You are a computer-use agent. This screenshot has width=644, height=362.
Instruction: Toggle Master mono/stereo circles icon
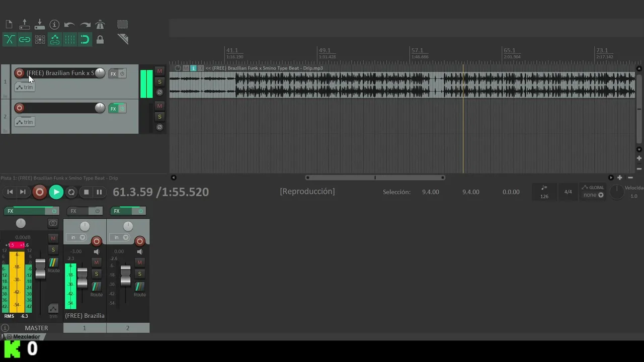(x=53, y=223)
